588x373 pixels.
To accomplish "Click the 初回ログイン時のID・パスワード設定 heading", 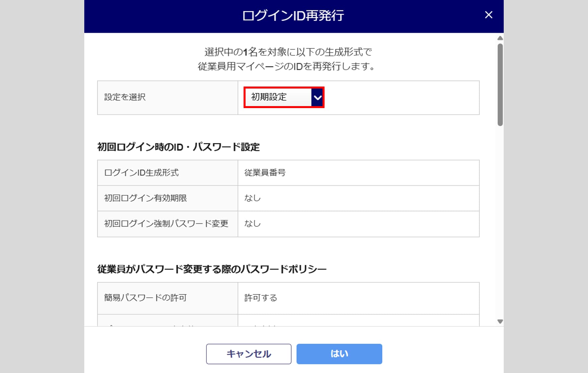I will pos(178,147).
